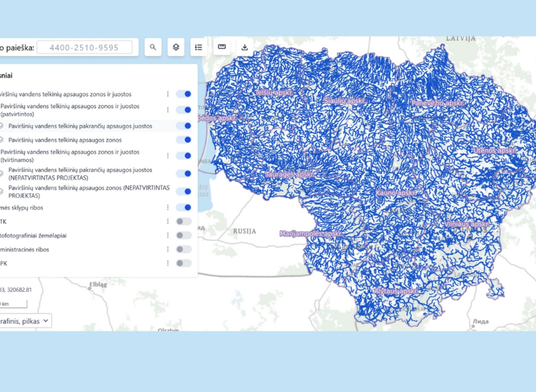
Task: Open the 'pilkas' basemap dropdown
Action: pyautogui.click(x=25, y=321)
